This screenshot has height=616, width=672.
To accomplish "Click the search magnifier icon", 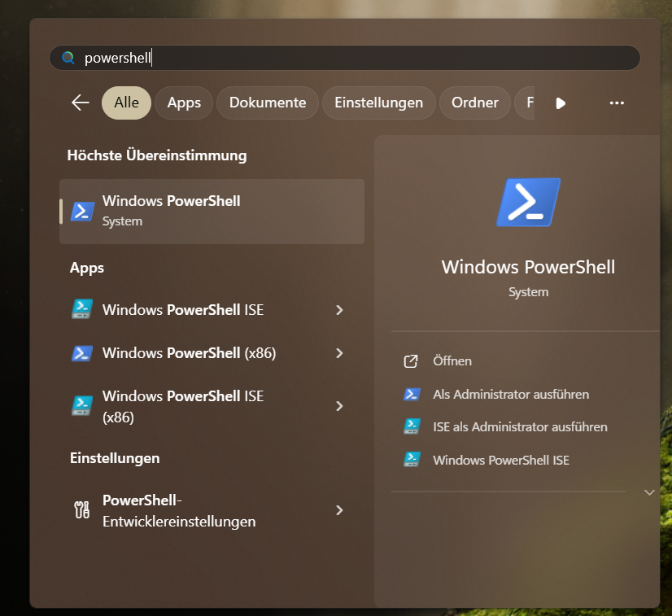I will pos(68,58).
